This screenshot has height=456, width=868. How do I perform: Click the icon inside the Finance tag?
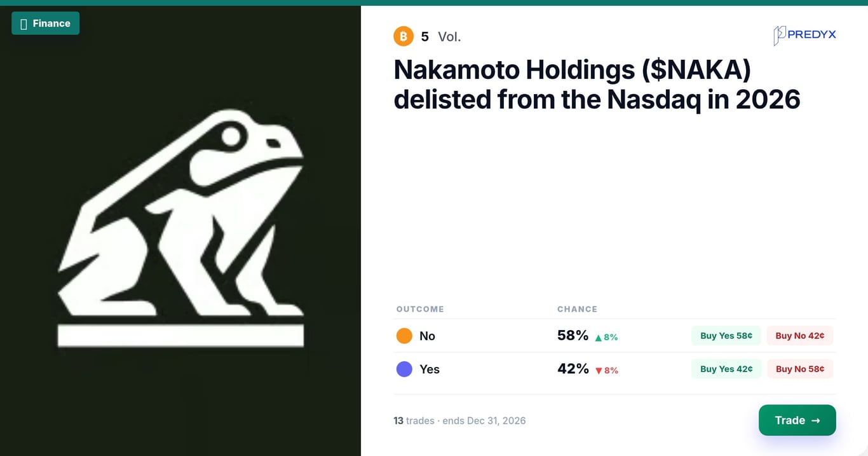click(x=24, y=24)
